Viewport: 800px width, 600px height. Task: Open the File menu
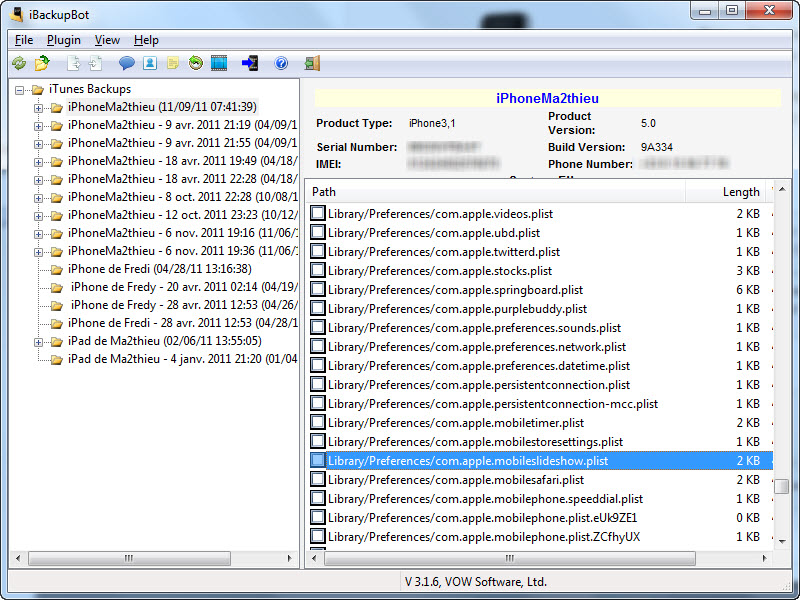click(24, 40)
